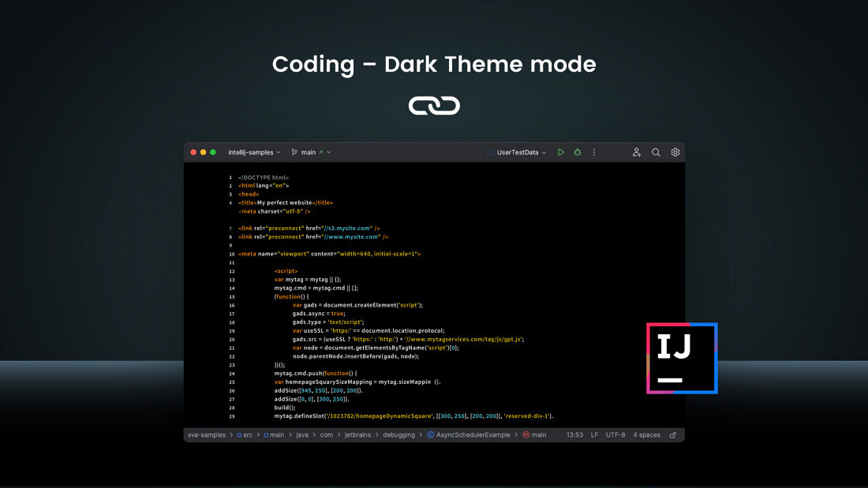The height and width of the screenshot is (488, 868).
Task: Run the UserTestData configuration with the play icon
Action: coord(561,152)
